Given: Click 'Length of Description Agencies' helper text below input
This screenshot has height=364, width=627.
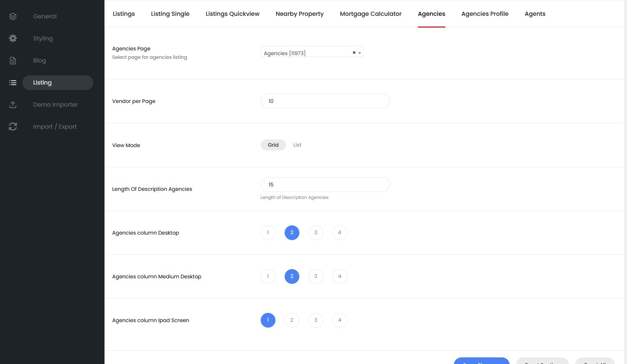Looking at the screenshot, I should 295,197.
